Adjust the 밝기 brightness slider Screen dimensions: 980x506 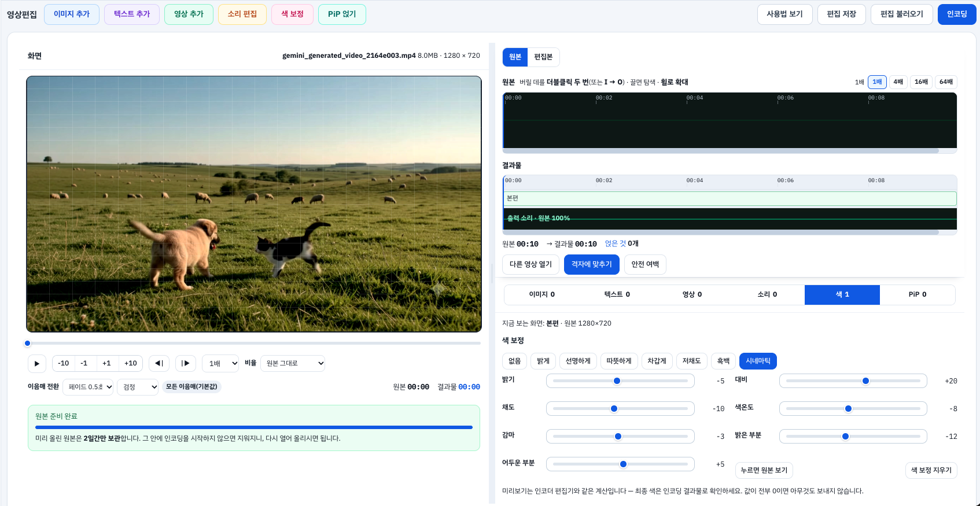pos(620,381)
